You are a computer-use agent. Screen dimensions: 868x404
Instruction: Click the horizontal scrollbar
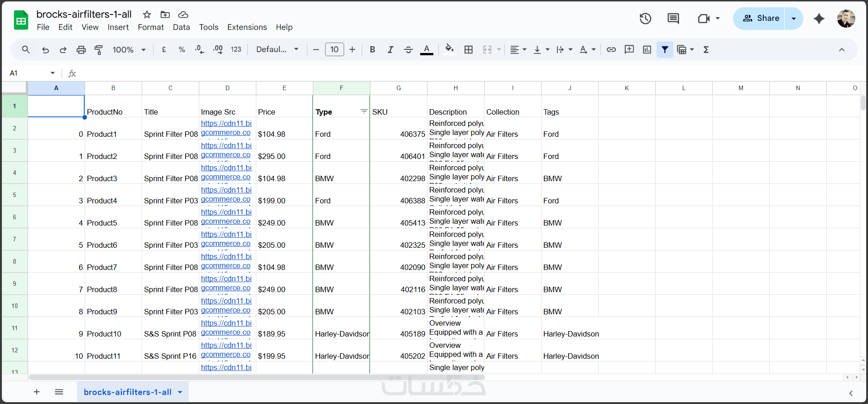coord(257,377)
